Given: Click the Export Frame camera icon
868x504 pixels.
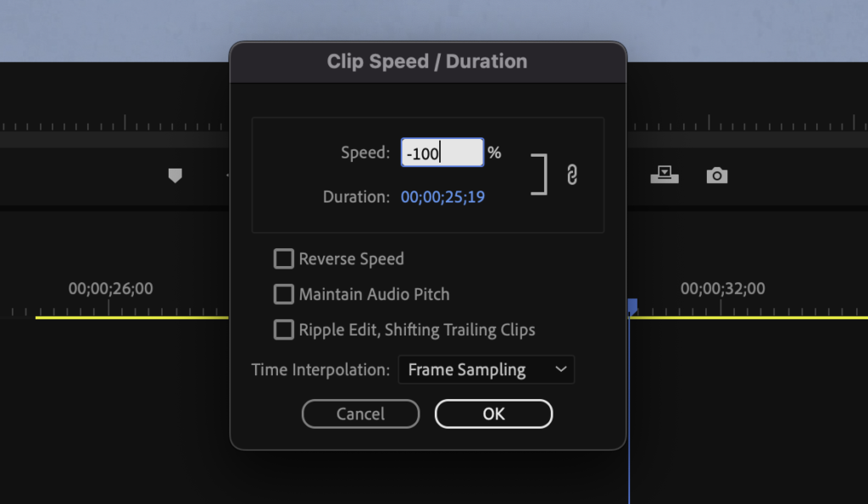Looking at the screenshot, I should [x=717, y=175].
